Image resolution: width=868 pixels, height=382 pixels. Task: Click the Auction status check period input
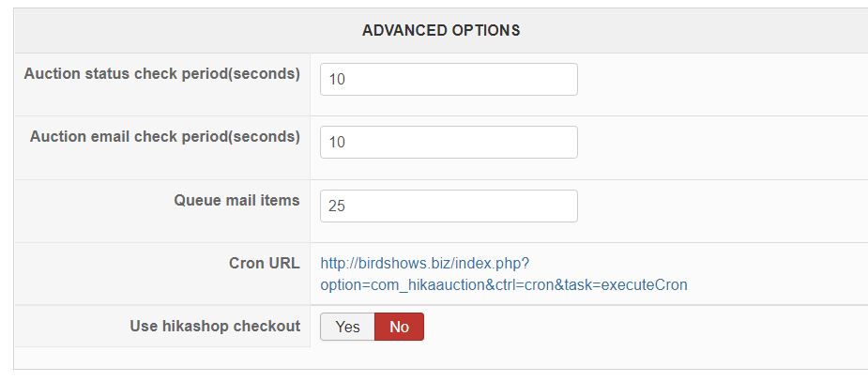click(x=449, y=80)
